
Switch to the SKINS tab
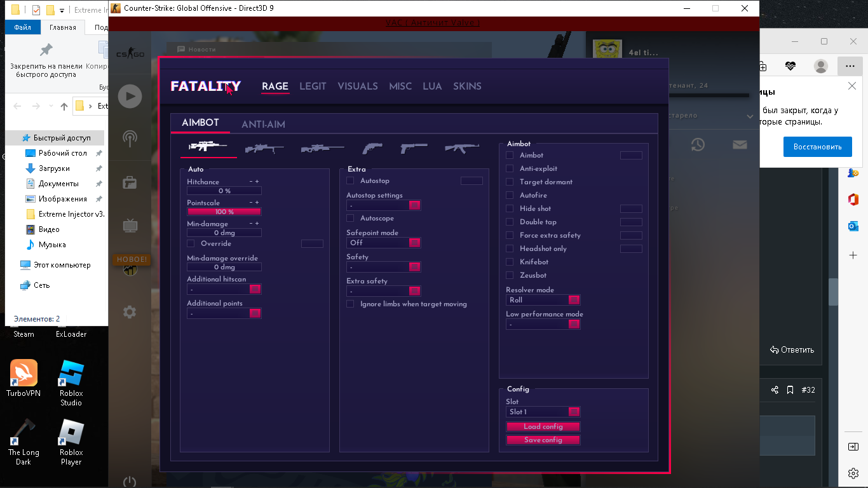467,86
